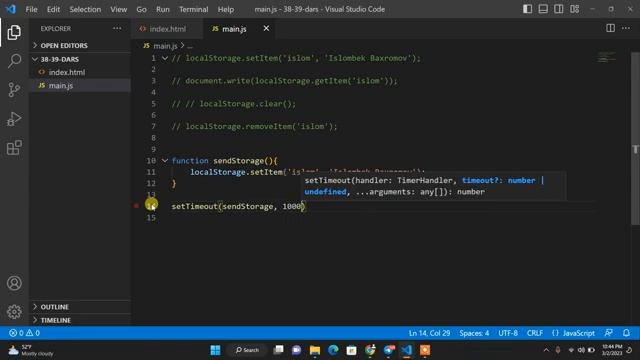Click the editor minimap
Image resolution: width=640 pixels, height=360 pixels.
tap(607, 57)
